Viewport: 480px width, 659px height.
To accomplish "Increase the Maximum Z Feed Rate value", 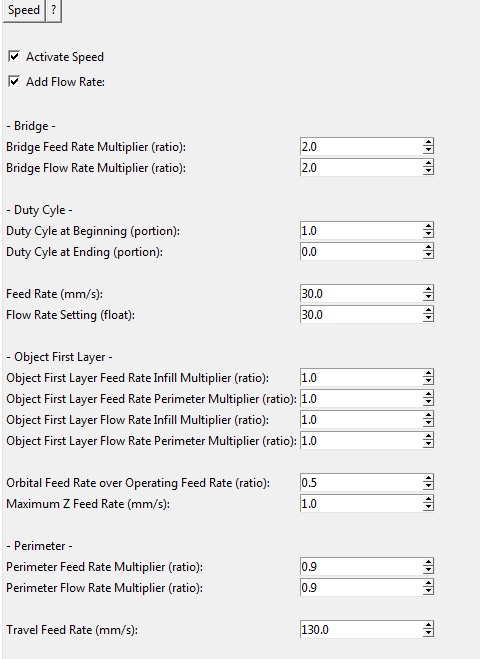I will [428, 500].
